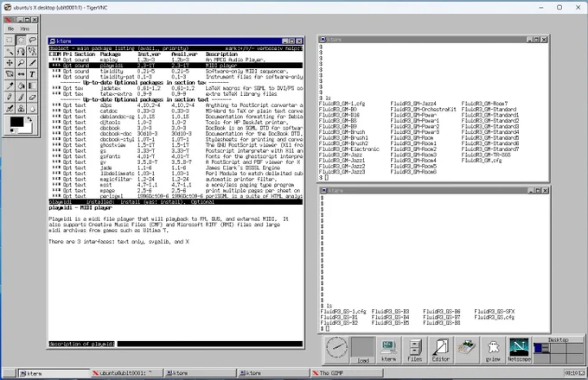Switch to the first Desktop pager cell

pos(542,348)
